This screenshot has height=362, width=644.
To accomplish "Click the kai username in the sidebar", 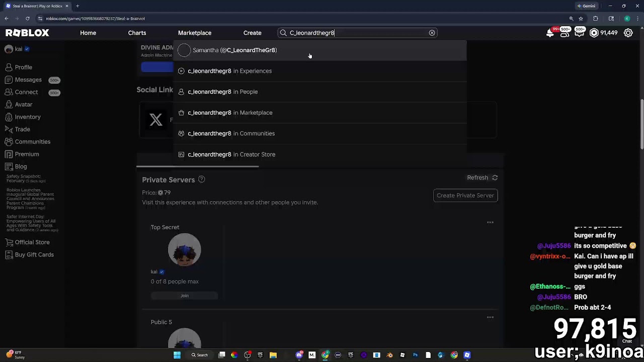I will 18,49.
